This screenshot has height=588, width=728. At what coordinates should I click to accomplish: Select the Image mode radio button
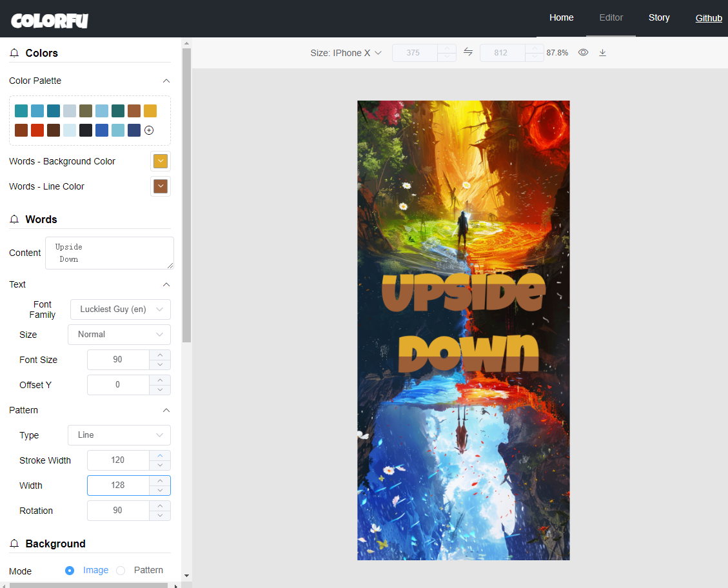(70, 571)
